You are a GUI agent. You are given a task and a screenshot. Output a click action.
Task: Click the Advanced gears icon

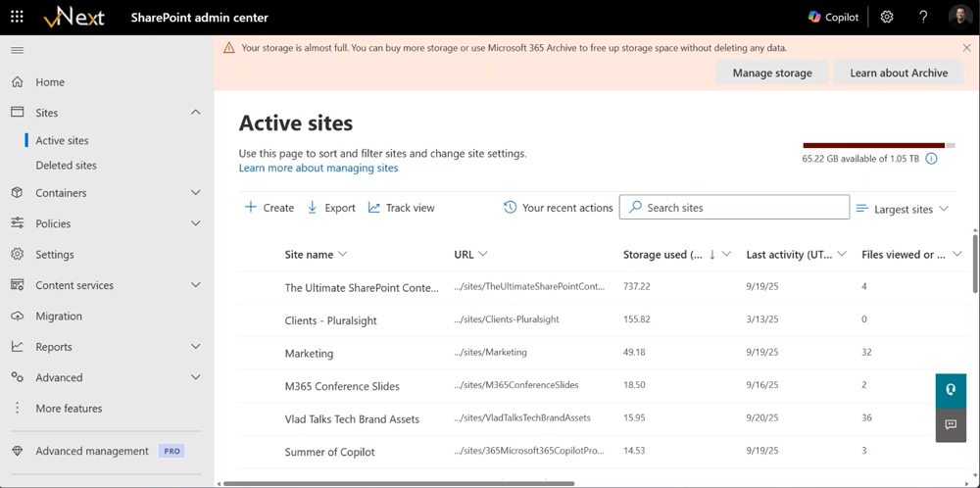click(18, 377)
